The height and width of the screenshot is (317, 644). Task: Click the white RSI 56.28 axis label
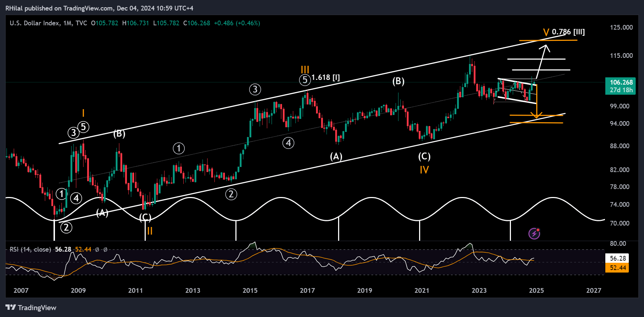(618, 258)
